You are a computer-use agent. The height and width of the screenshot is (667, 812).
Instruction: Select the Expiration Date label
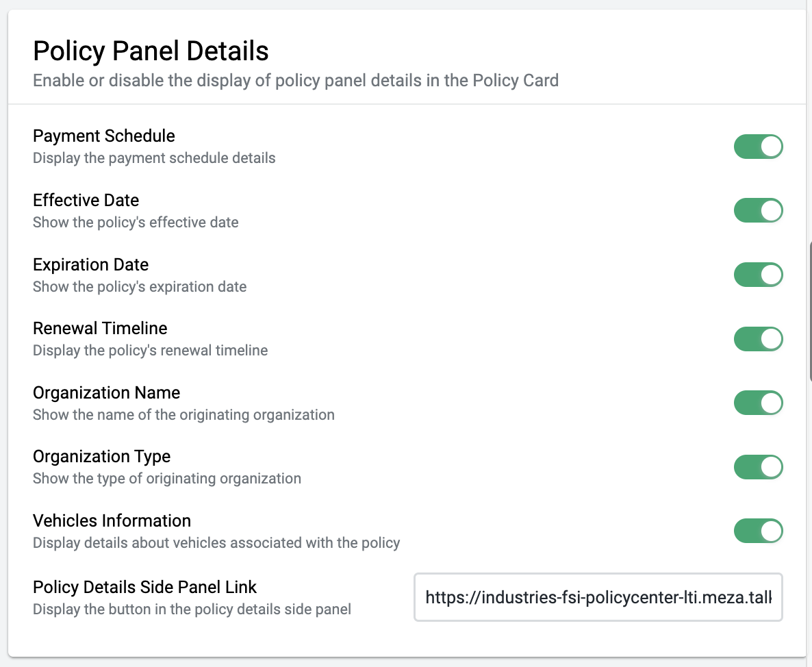(90, 264)
